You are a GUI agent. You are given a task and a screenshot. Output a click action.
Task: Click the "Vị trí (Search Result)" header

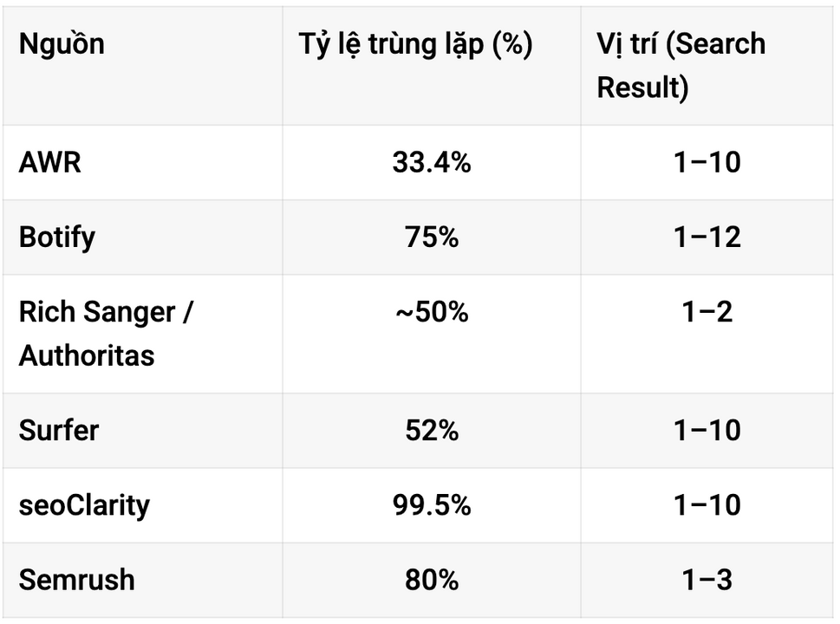pos(681,66)
